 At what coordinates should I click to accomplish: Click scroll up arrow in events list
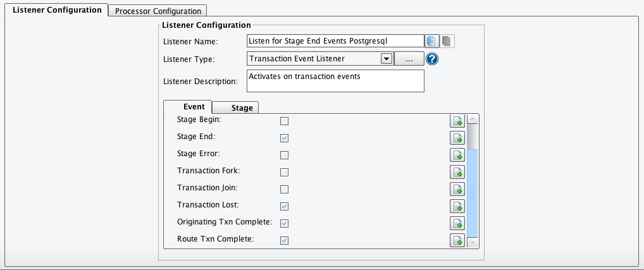(473, 120)
